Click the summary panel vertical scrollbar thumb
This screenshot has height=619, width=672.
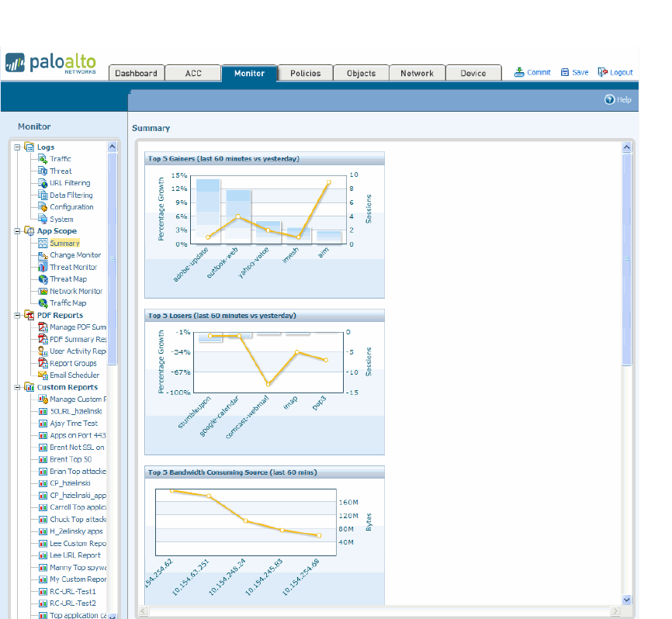click(626, 259)
